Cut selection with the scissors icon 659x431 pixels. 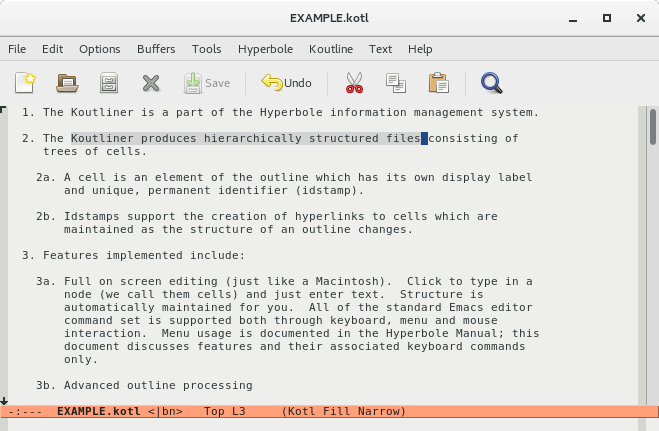click(354, 83)
